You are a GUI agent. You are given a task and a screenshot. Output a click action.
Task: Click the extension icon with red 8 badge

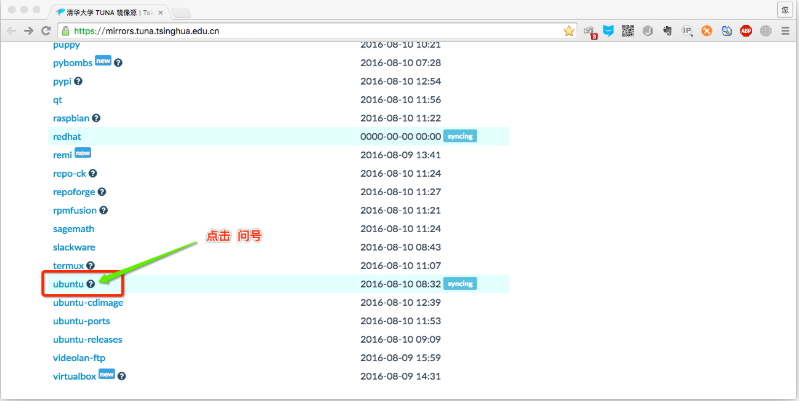pyautogui.click(x=589, y=32)
